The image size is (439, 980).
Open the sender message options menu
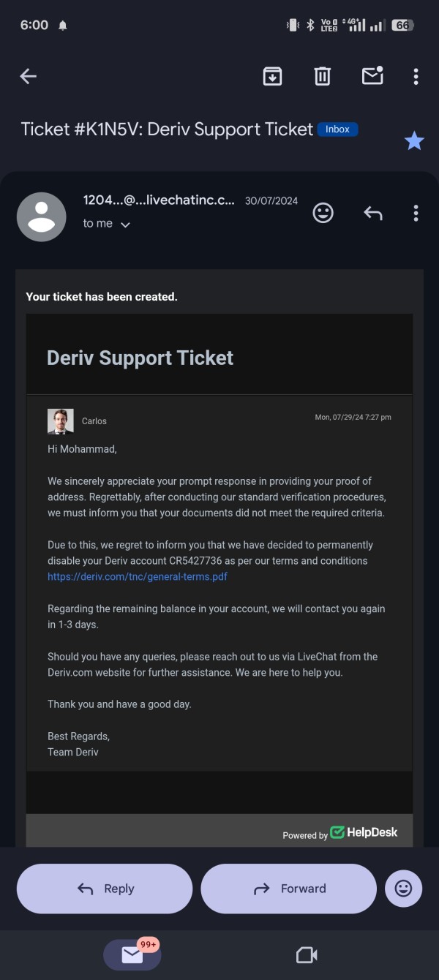coord(416,213)
